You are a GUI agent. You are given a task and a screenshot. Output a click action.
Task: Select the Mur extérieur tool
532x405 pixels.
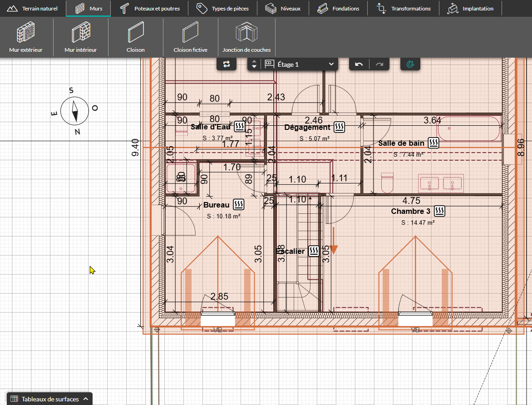[26, 37]
